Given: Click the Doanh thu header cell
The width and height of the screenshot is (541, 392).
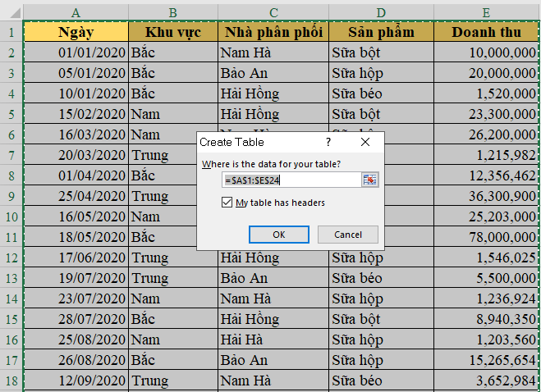Looking at the screenshot, I should click(487, 32).
